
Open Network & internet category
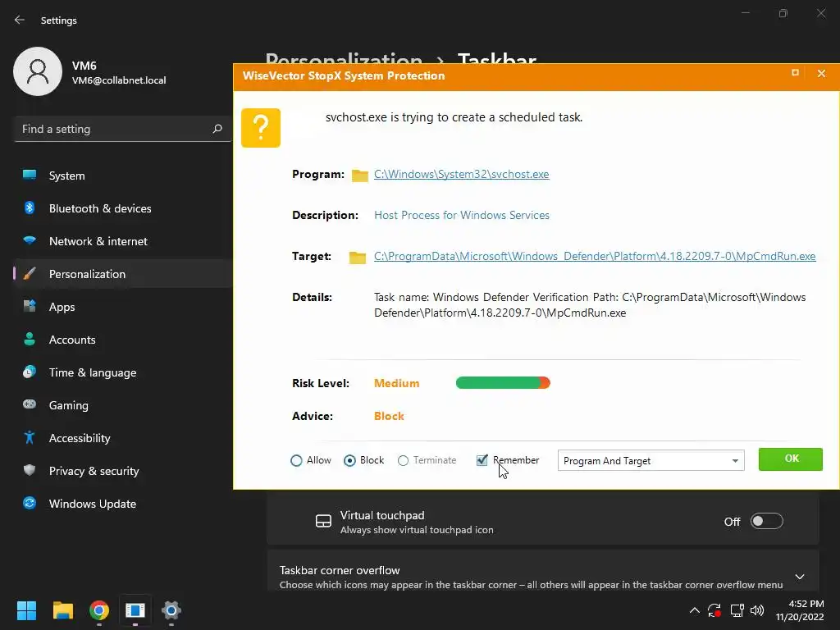[123, 241]
